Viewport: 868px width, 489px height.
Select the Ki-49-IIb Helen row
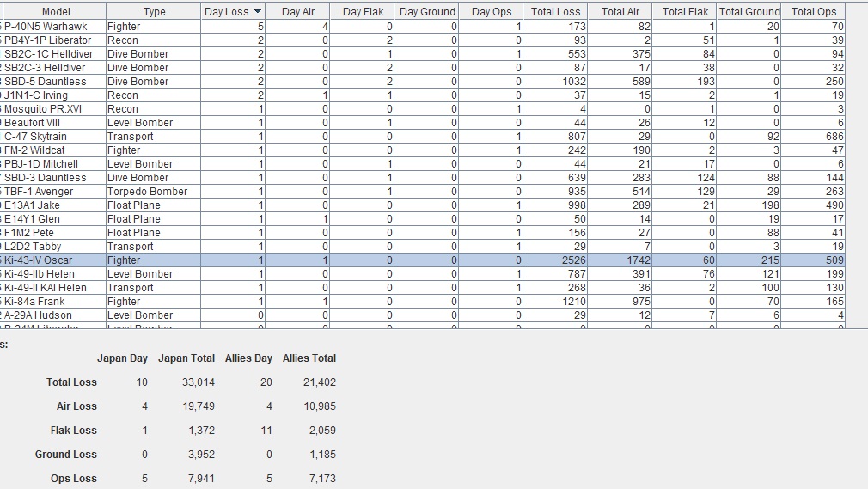(424, 274)
